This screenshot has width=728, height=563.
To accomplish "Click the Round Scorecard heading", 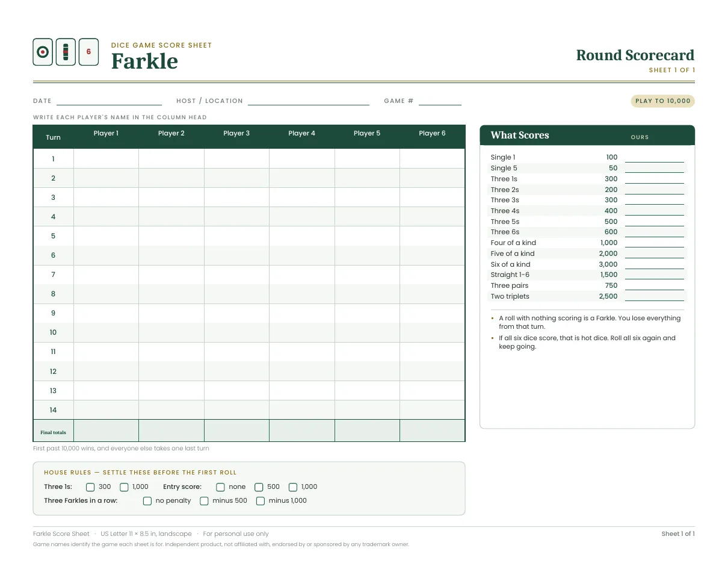I will click(635, 55).
